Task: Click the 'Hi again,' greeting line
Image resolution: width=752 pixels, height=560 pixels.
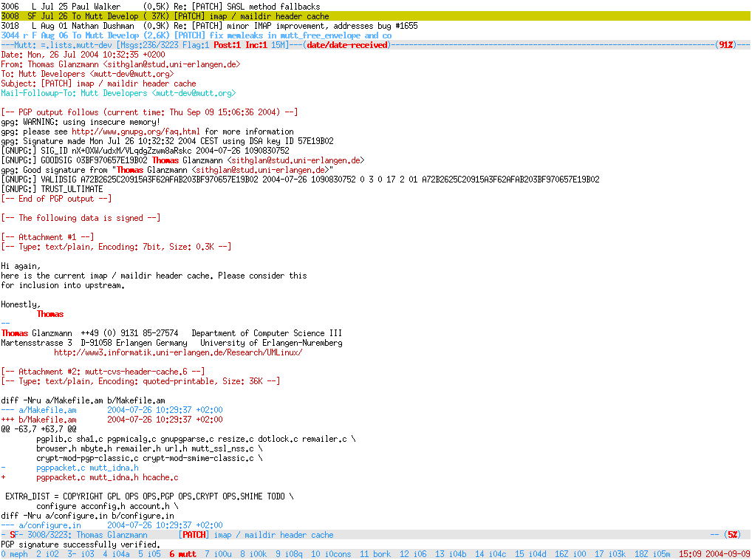Action: point(21,266)
